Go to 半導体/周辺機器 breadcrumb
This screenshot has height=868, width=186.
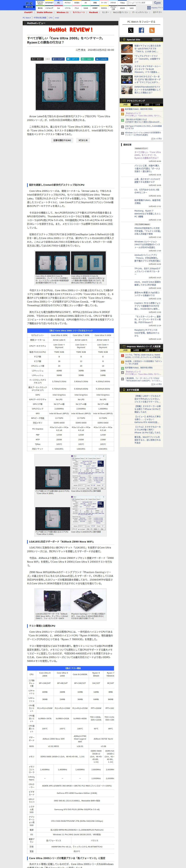[x=40, y=18]
